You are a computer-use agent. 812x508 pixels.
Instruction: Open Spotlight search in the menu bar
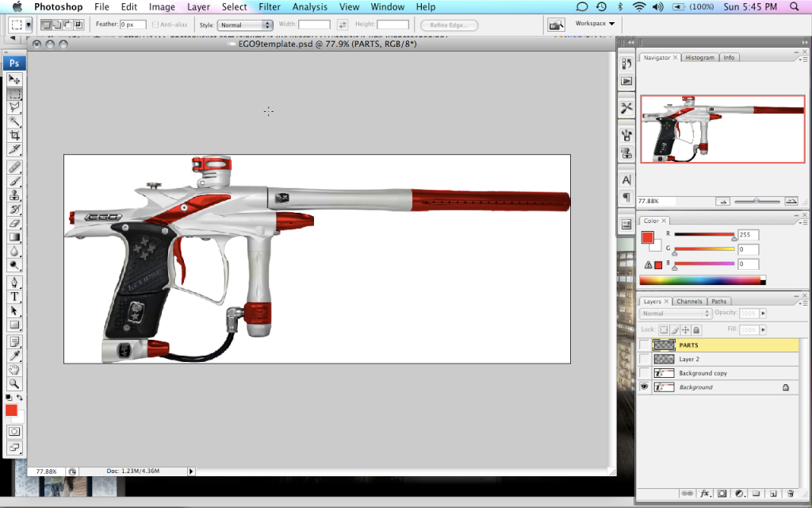click(x=795, y=6)
